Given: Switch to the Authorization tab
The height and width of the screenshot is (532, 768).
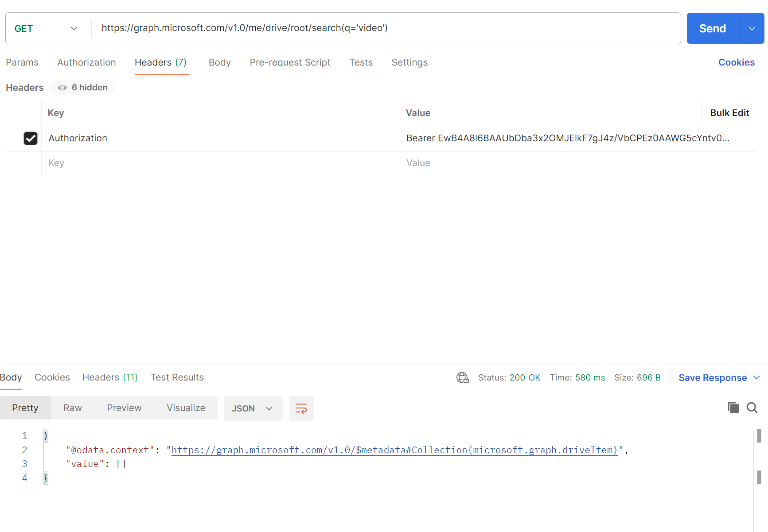Looking at the screenshot, I should pyautogui.click(x=86, y=62).
